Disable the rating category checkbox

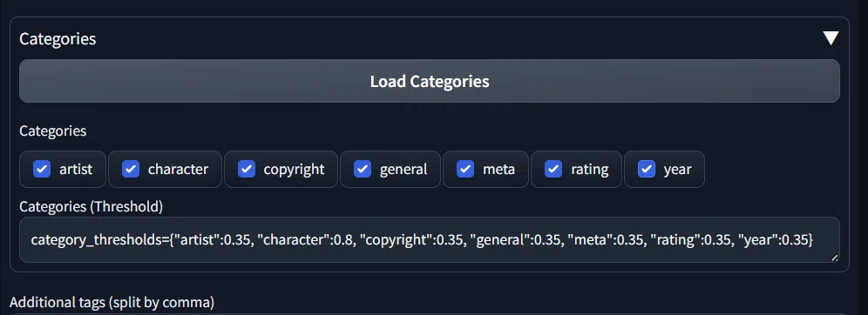point(553,169)
